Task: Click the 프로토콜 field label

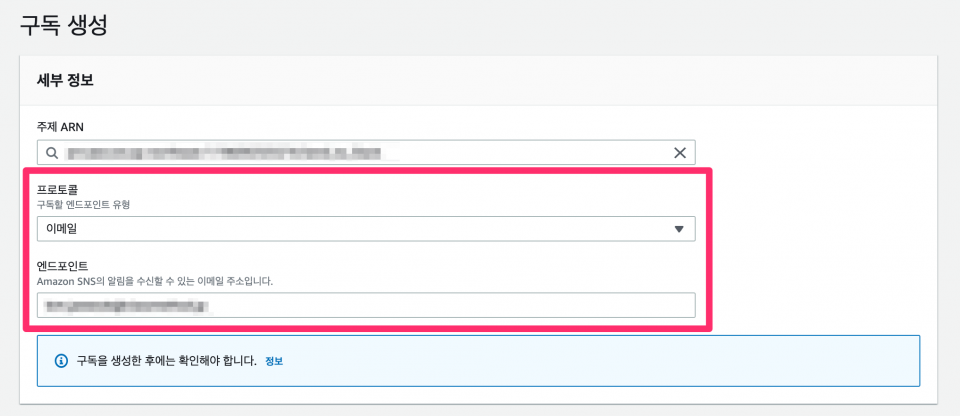Action: point(58,191)
